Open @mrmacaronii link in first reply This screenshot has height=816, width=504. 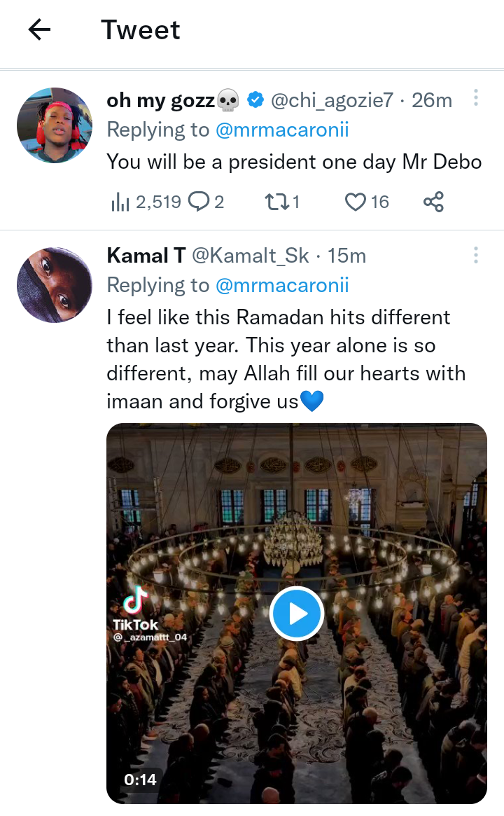[282, 130]
